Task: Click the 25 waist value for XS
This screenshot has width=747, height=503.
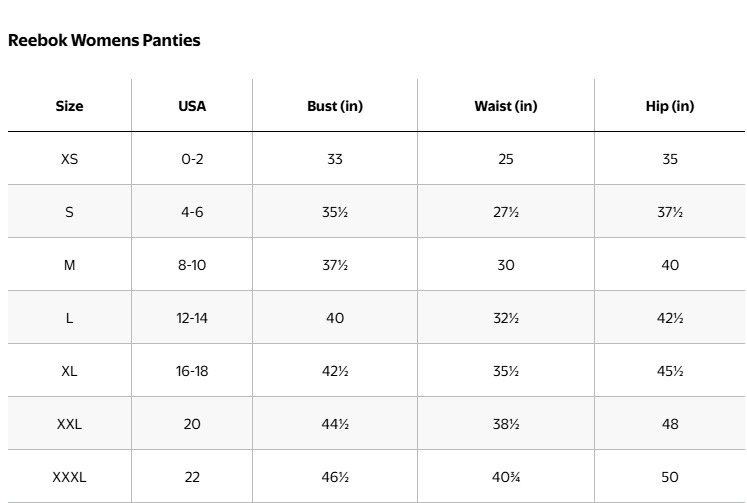Action: [x=506, y=159]
